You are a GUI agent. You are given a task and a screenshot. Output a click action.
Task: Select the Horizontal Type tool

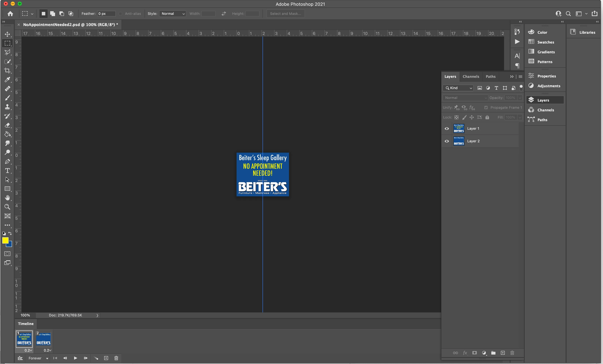pyautogui.click(x=7, y=171)
